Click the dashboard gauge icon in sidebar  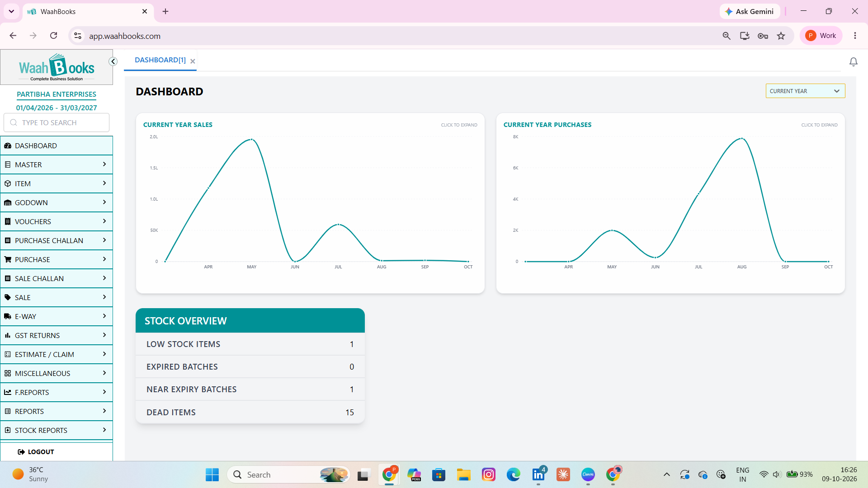pyautogui.click(x=8, y=145)
